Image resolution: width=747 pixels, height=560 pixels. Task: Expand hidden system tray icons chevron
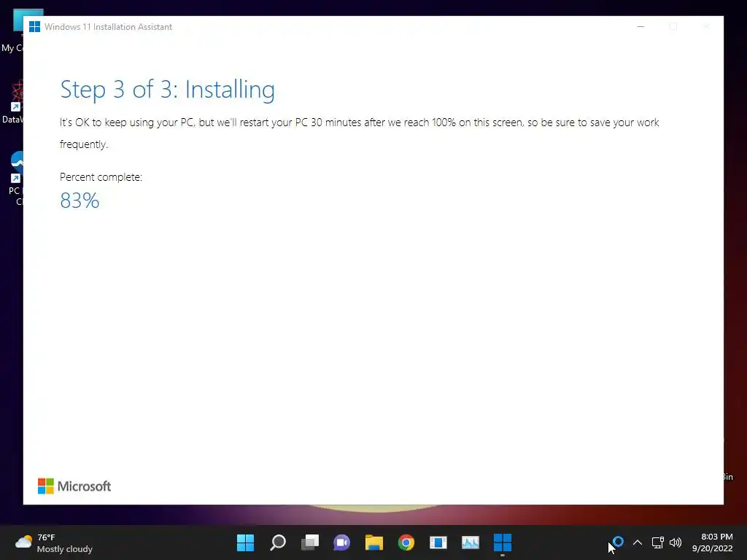[638, 542]
